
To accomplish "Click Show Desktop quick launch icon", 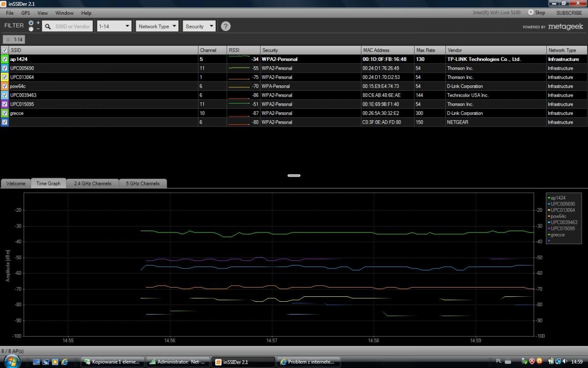I will (x=36, y=362).
